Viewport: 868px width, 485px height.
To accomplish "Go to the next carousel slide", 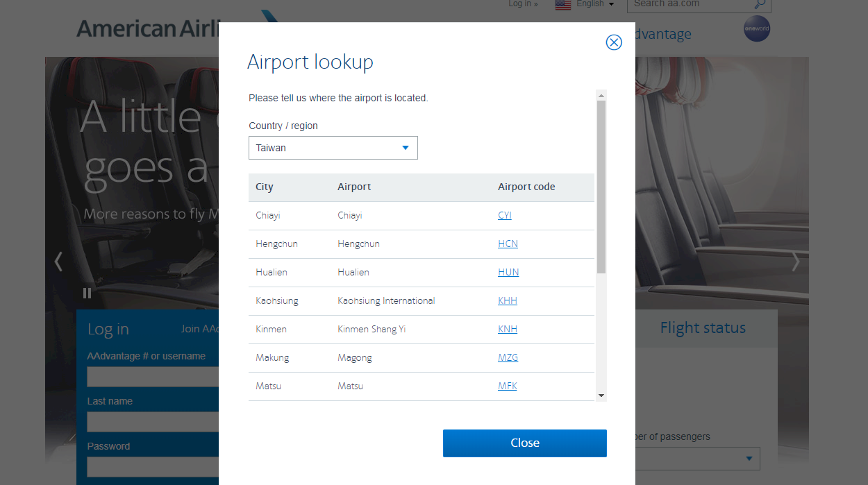I will pyautogui.click(x=796, y=262).
